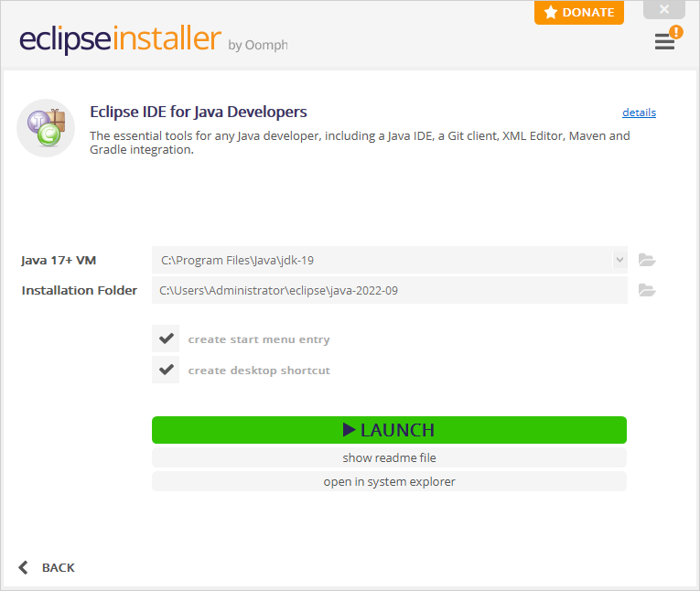Toggle create desktop shortcut checkbox

pyautogui.click(x=166, y=370)
